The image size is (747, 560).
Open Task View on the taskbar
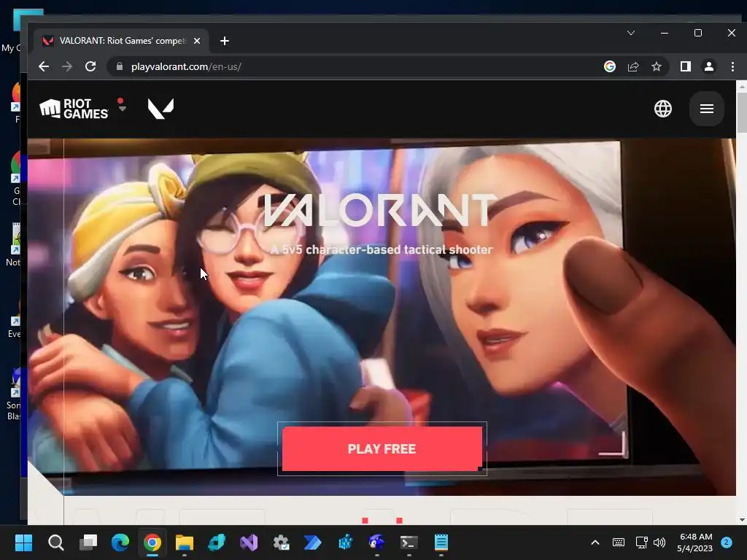tap(88, 542)
